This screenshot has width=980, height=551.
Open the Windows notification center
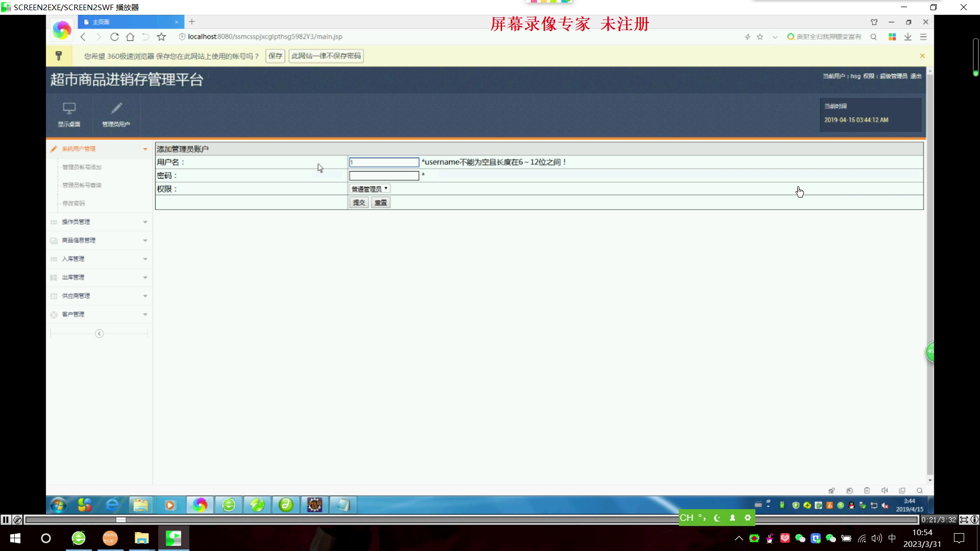click(959, 538)
